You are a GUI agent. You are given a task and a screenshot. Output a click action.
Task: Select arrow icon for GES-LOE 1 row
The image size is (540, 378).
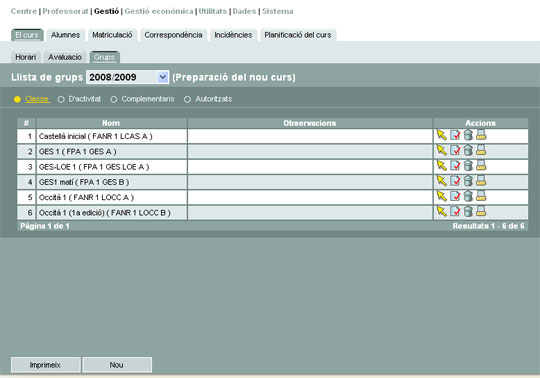(x=442, y=166)
